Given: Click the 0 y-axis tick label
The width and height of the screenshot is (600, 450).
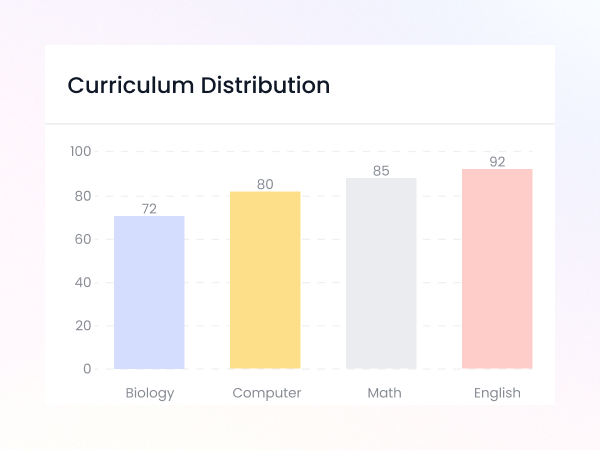Looking at the screenshot, I should 87,369.
